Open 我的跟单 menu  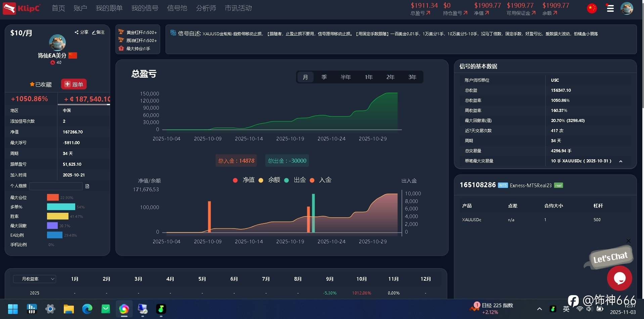109,8
